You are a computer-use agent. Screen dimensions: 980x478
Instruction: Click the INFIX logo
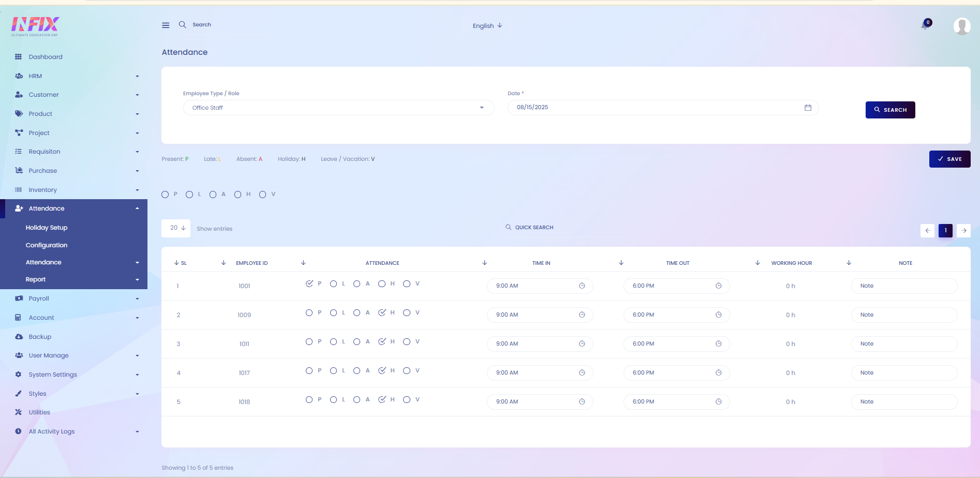pyautogui.click(x=35, y=26)
